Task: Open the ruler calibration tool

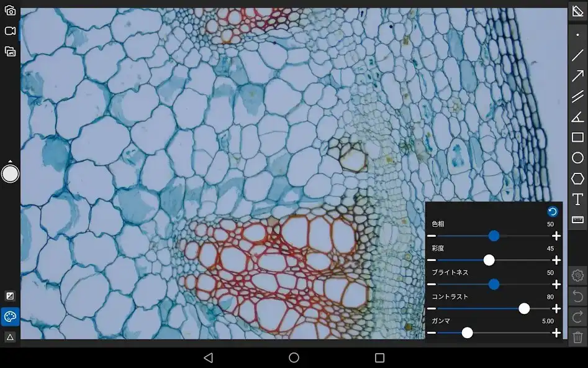Action: point(577,219)
